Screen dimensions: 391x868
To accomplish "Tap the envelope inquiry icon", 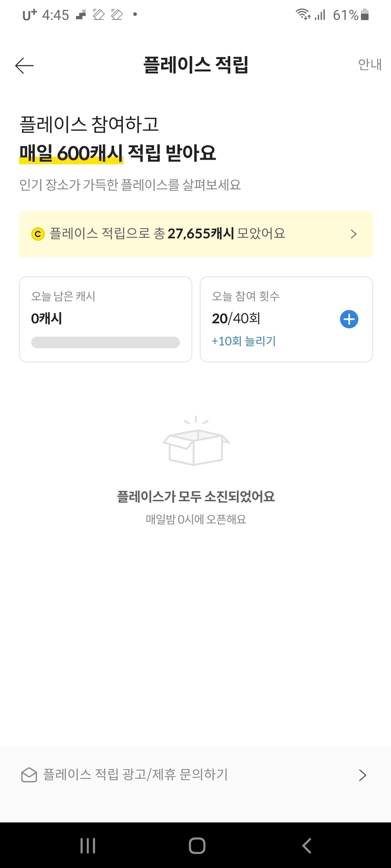I will [x=29, y=775].
